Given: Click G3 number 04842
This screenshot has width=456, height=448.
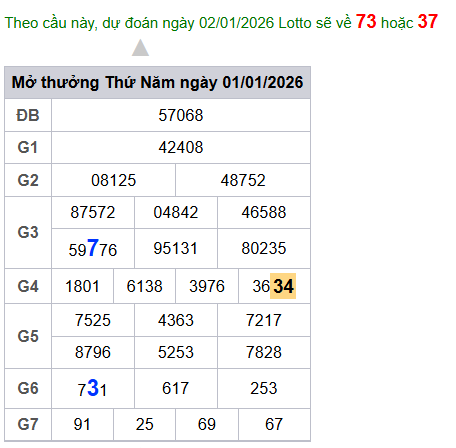Looking at the screenshot, I should click(176, 212).
